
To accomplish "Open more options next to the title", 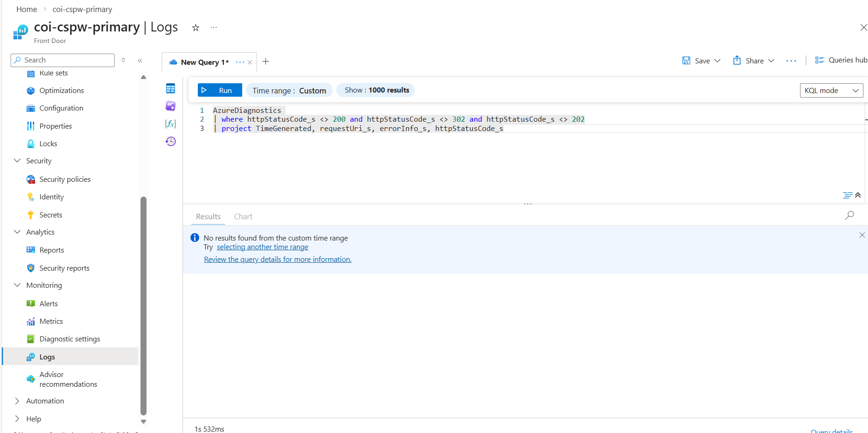I will tap(214, 27).
